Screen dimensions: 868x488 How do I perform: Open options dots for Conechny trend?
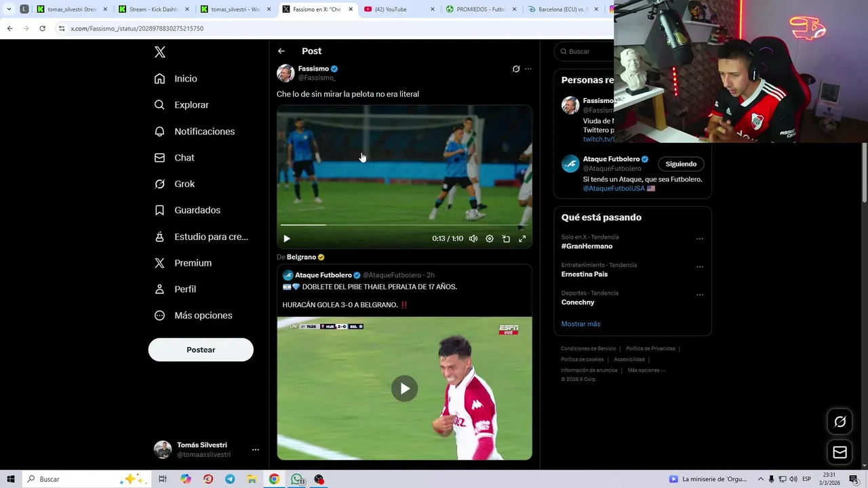[700, 295]
